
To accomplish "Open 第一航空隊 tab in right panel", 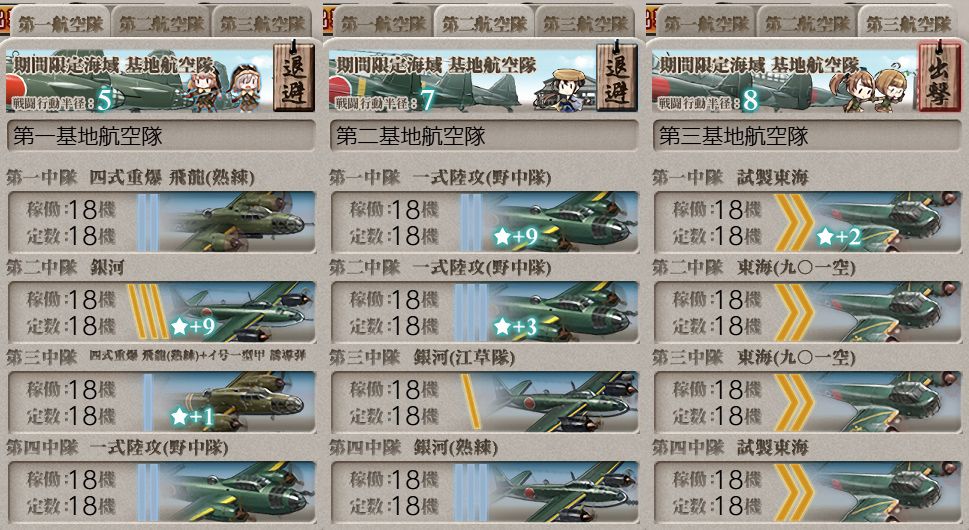I will coord(706,23).
